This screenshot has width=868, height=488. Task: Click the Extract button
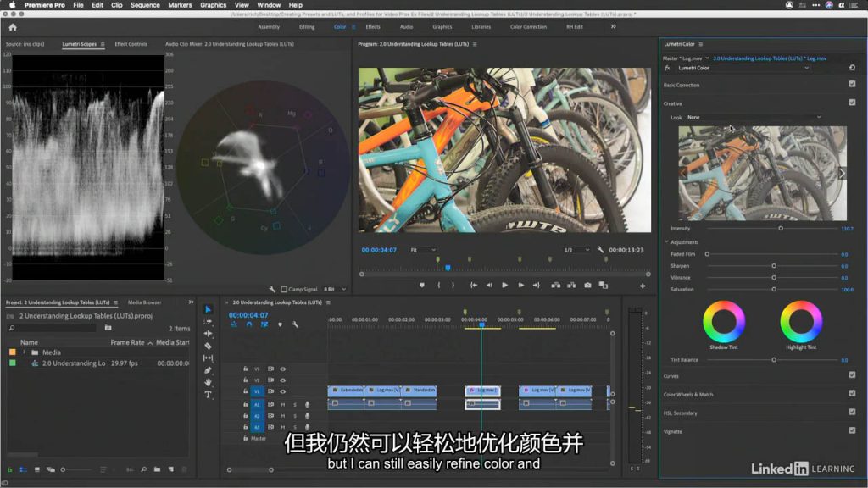[571, 286]
